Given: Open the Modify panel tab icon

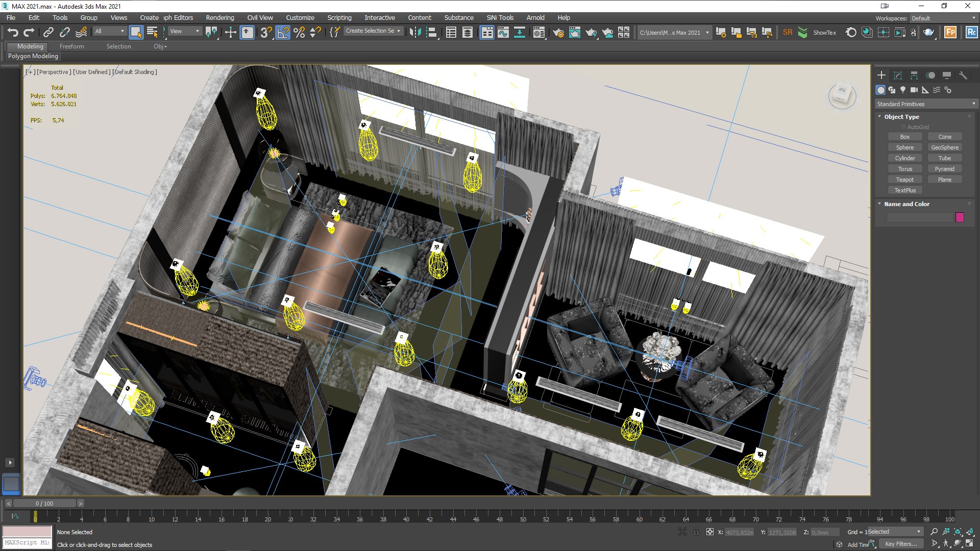Looking at the screenshot, I should tap(898, 76).
